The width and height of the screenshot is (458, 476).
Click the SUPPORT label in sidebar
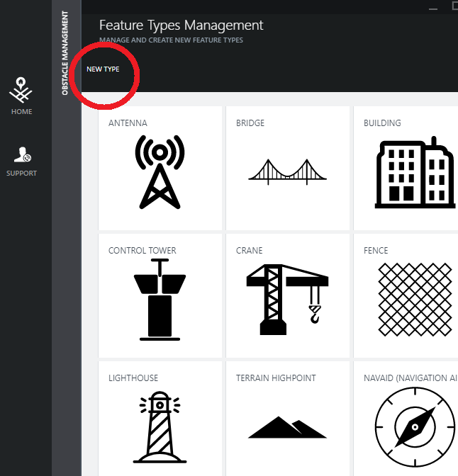pyautogui.click(x=21, y=174)
